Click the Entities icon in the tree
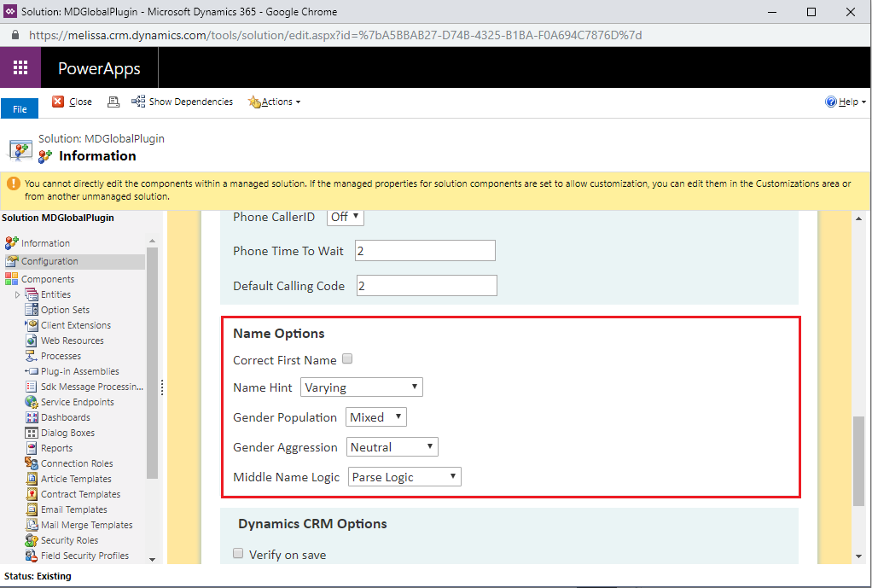872x588 pixels. click(32, 294)
